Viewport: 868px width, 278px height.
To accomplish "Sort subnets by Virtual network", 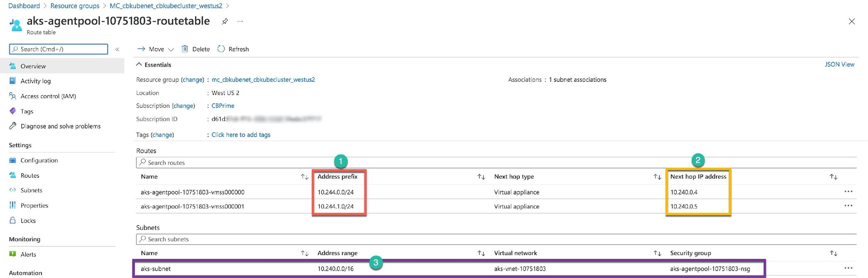I will [x=657, y=253].
